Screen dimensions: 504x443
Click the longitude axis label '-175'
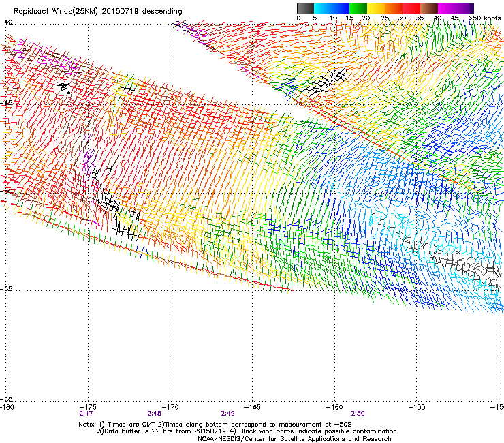[x=87, y=407]
